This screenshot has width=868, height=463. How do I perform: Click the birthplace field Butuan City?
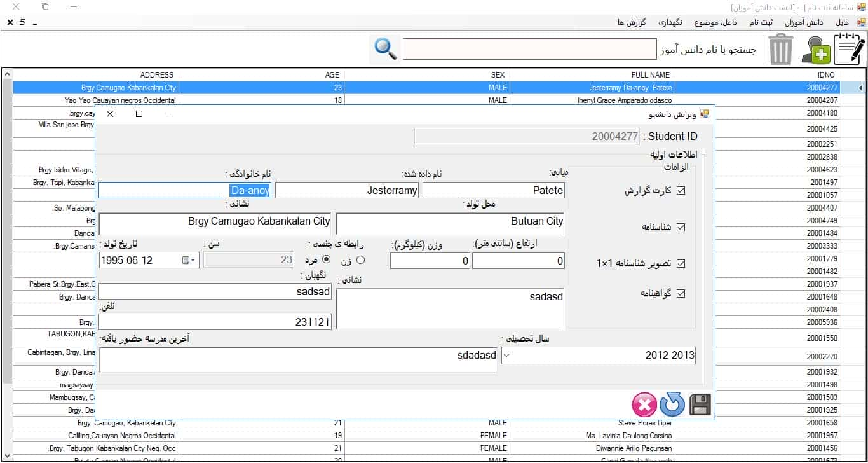coord(450,224)
